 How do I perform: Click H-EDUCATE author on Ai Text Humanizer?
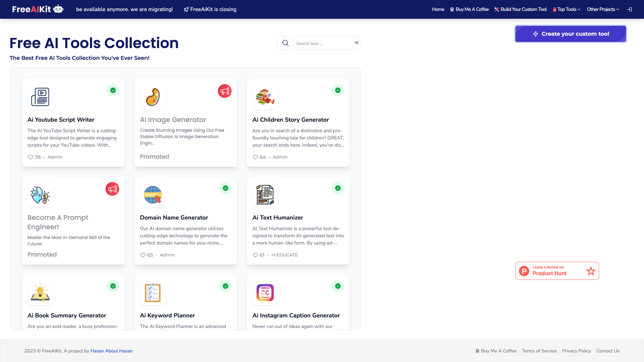pos(284,255)
